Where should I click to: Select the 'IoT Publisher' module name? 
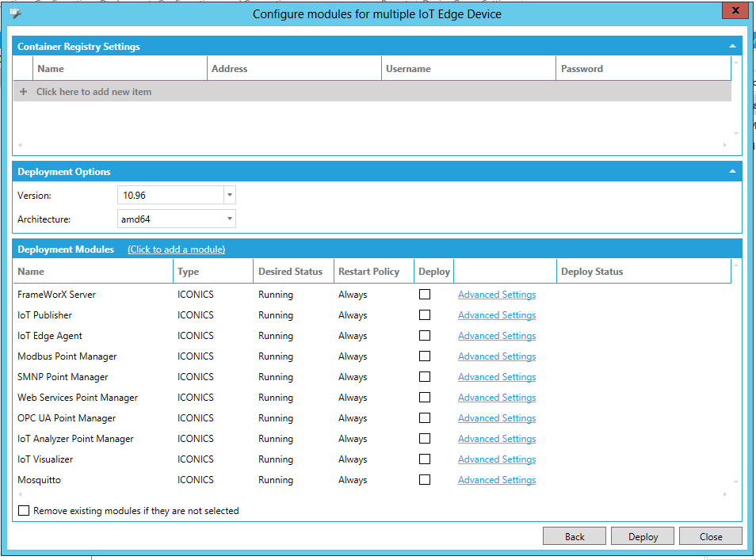point(44,315)
